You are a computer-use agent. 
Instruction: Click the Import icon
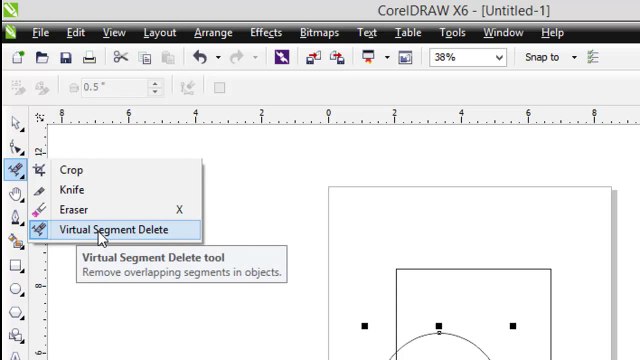(313, 57)
